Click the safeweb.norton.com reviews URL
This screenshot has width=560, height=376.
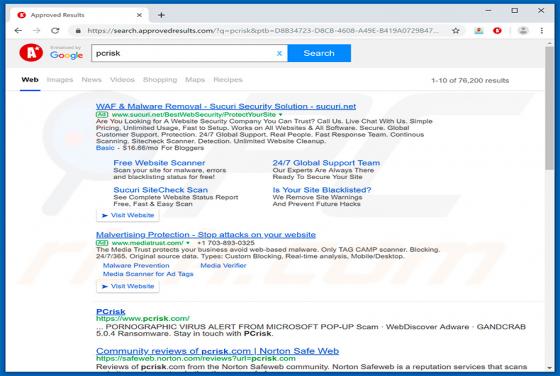196,358
